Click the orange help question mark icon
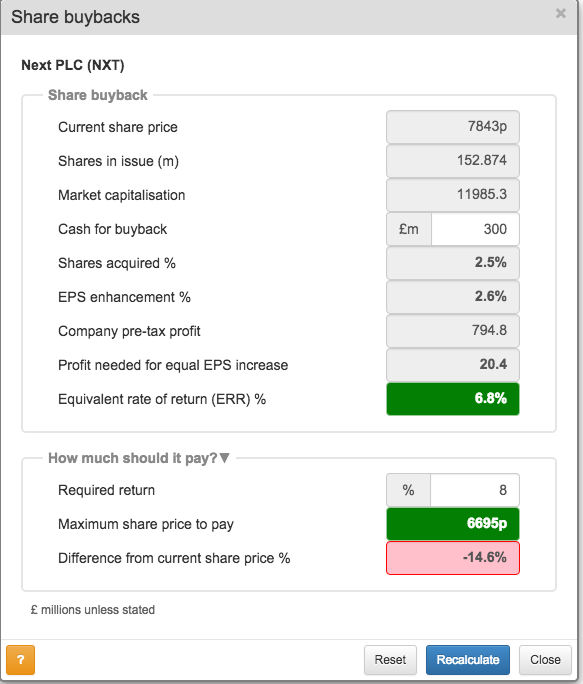583x684 pixels. click(21, 660)
